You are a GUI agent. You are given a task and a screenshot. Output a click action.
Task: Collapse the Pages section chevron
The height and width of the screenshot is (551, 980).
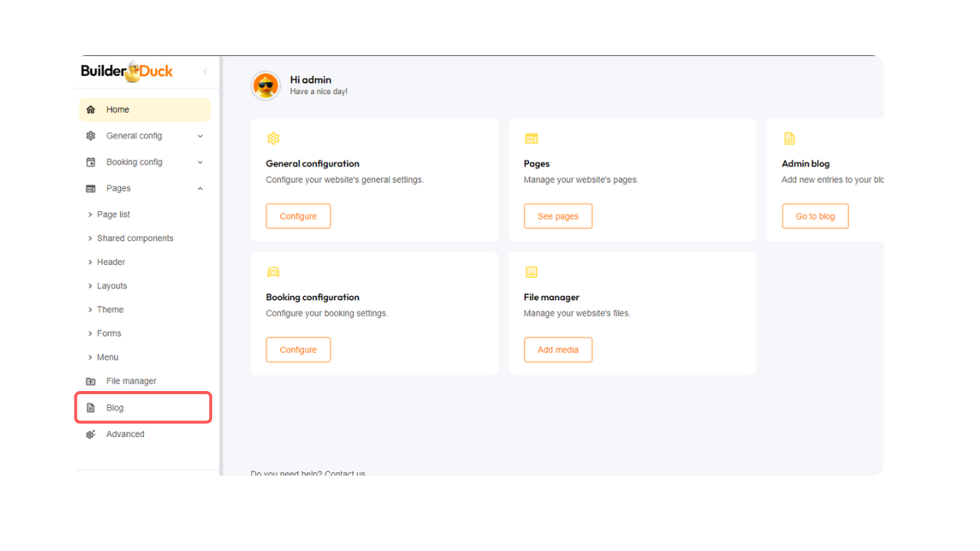tap(200, 188)
